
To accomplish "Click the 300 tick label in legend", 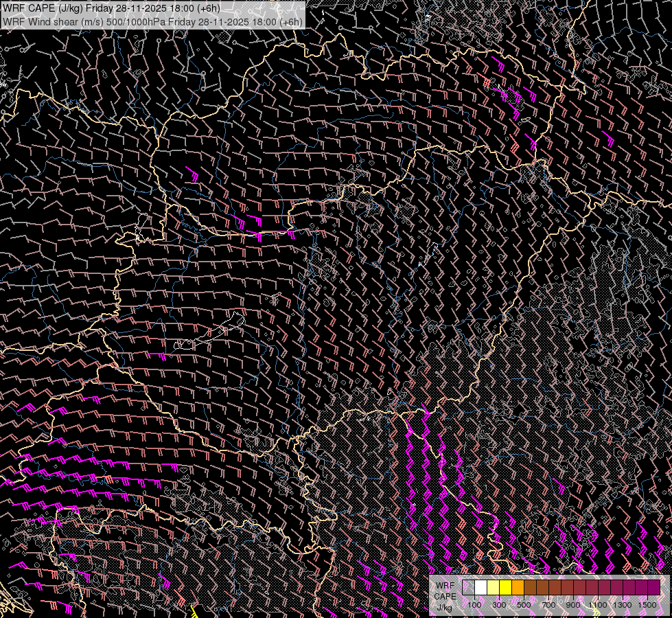I will (x=499, y=605).
